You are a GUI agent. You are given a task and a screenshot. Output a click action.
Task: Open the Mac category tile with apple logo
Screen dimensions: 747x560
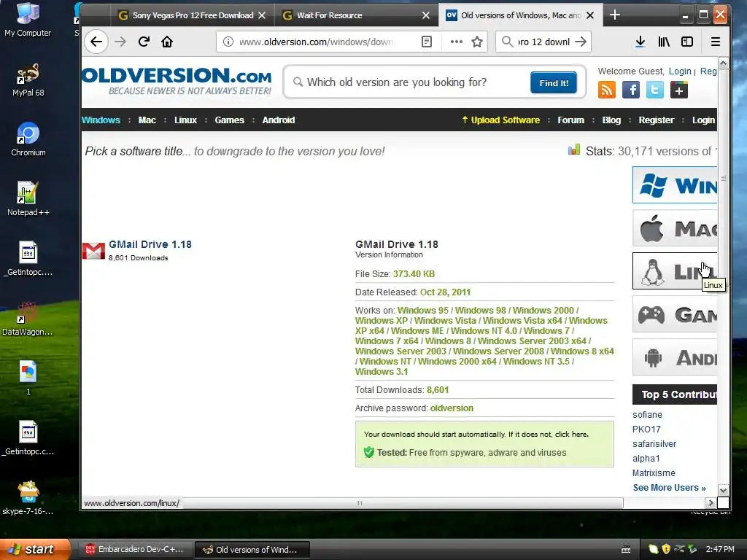[x=675, y=228]
